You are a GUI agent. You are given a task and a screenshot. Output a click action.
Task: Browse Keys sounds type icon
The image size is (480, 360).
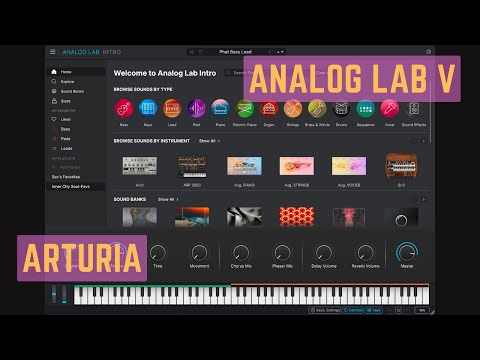point(148,109)
